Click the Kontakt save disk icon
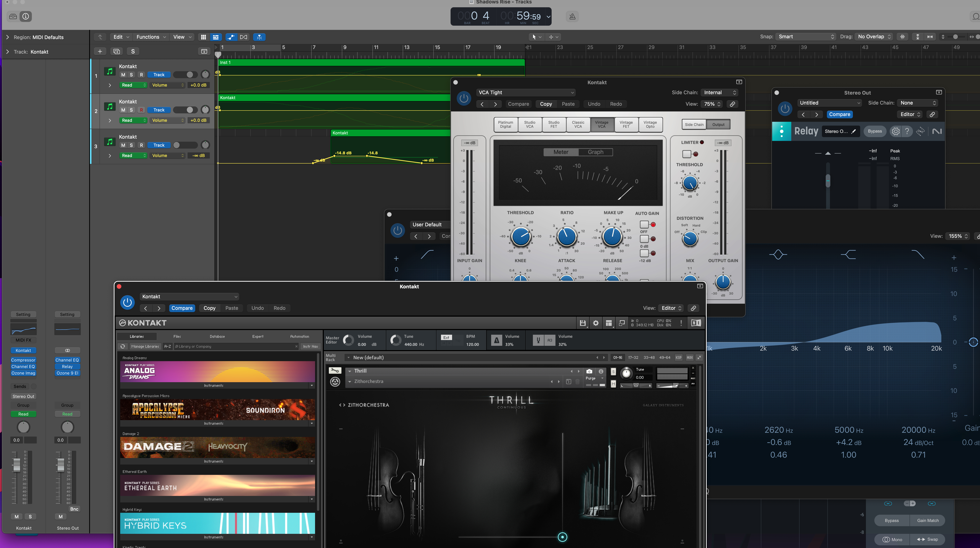Screen dimensions: 980x548 click(x=582, y=323)
